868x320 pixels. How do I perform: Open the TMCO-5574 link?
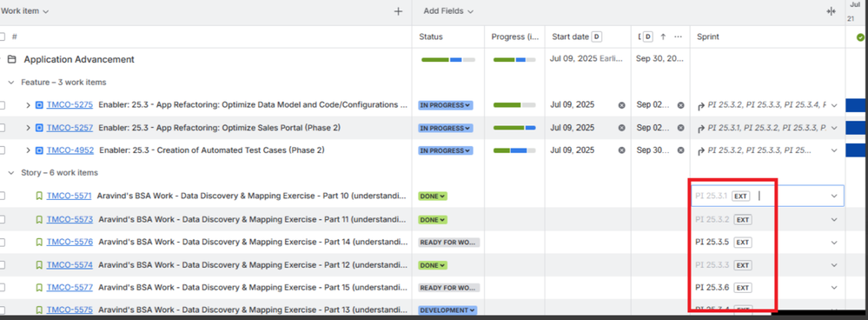point(70,265)
